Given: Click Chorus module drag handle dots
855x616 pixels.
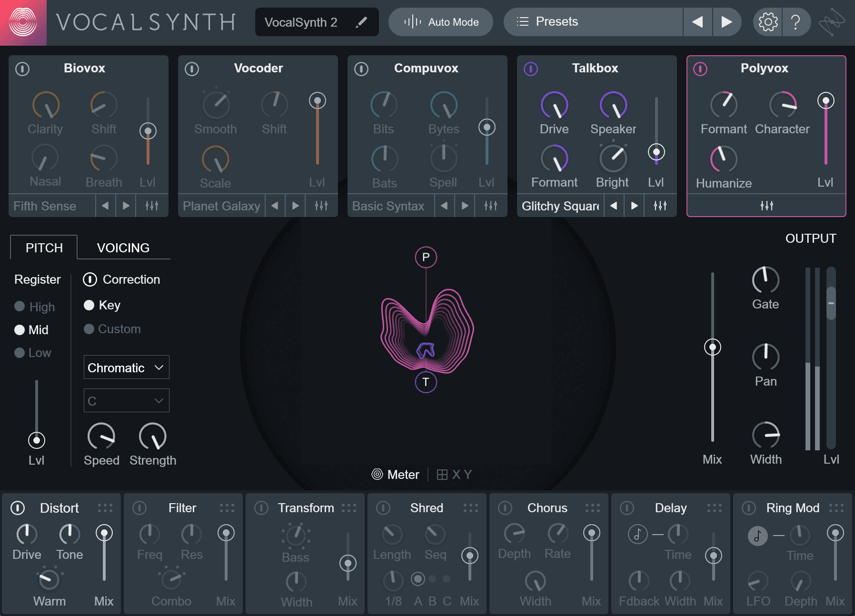Looking at the screenshot, I should (x=593, y=508).
